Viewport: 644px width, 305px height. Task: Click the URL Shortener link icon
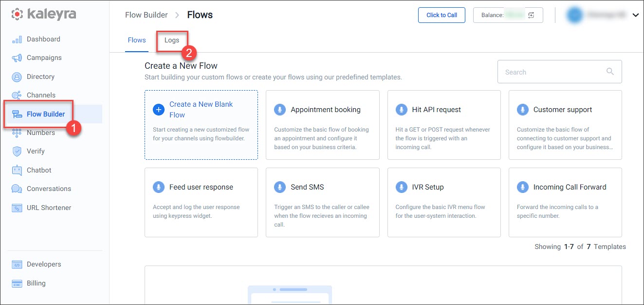pos(17,208)
